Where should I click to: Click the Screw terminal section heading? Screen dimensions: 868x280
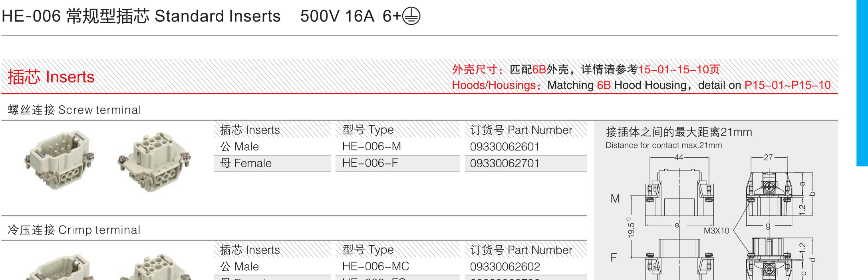coord(74,110)
